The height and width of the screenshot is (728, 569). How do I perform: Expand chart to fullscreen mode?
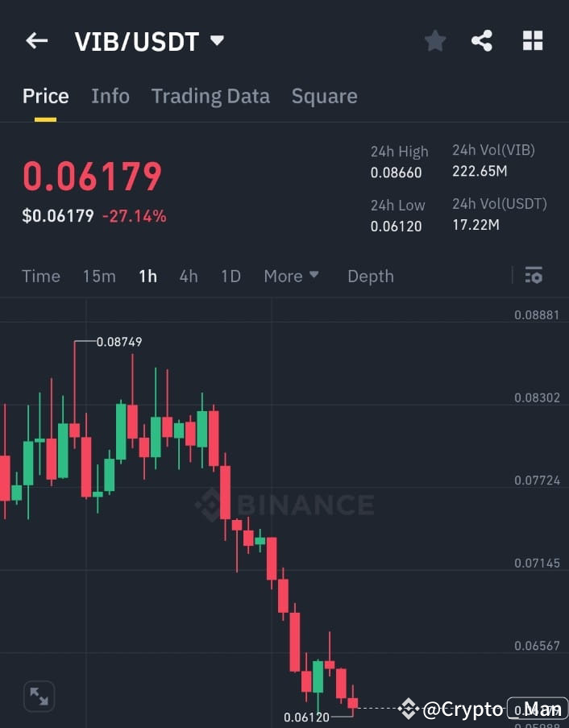tap(38, 697)
